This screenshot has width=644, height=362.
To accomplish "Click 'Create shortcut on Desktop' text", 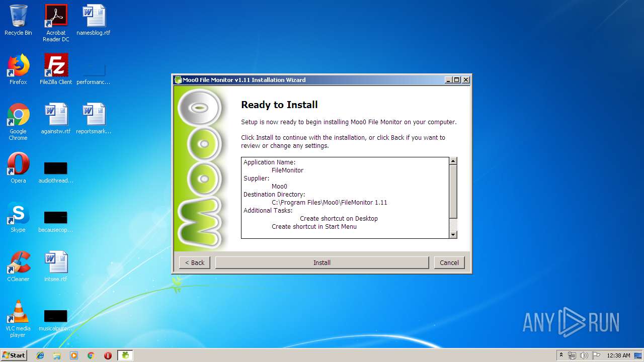I will 339,219.
